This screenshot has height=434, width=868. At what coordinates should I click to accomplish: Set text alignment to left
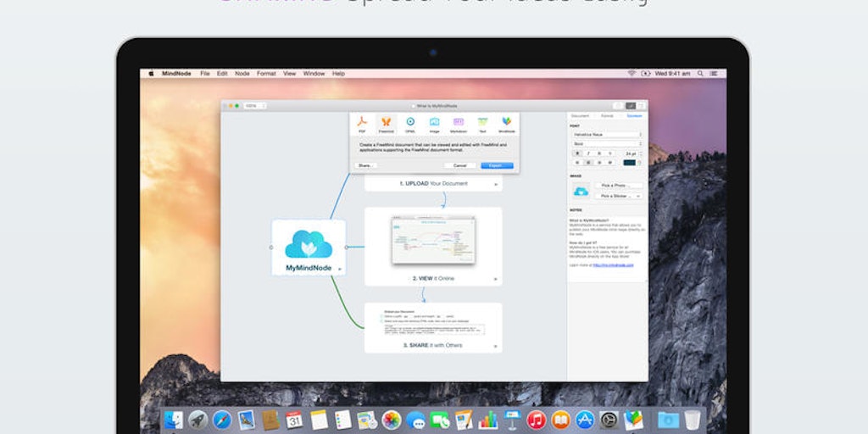577,162
